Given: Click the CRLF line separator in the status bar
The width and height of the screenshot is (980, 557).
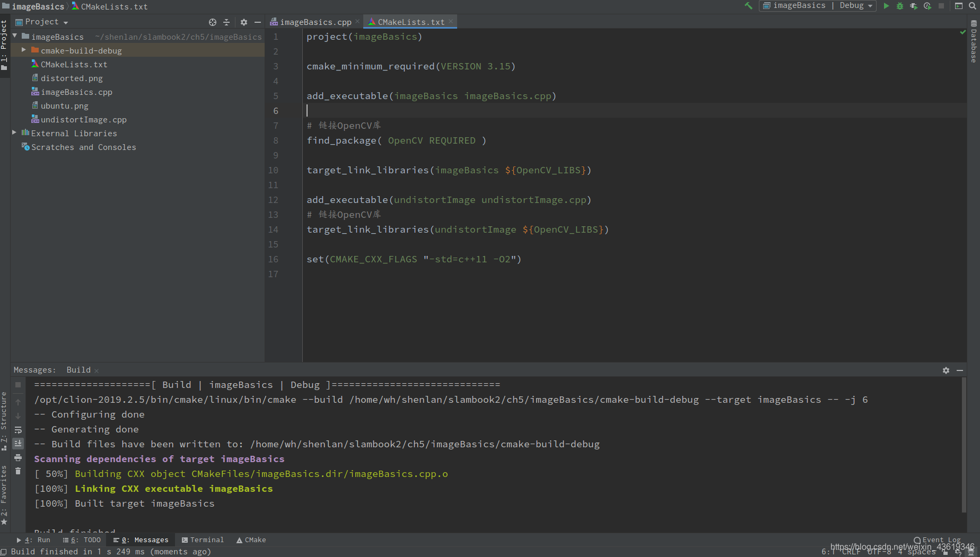Looking at the screenshot, I should pos(851,552).
